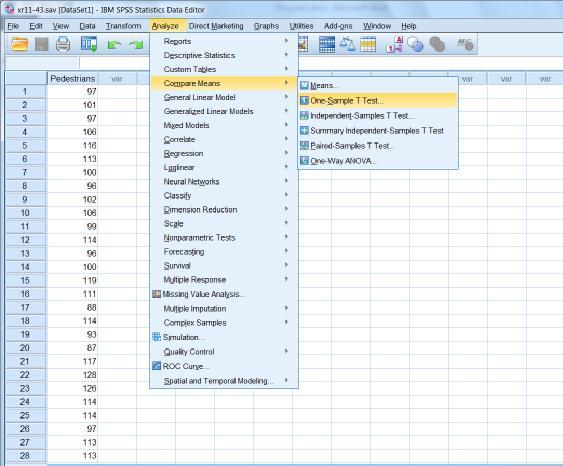Click the SPSS application icon in title bar
563x466 pixels.
[10, 9]
